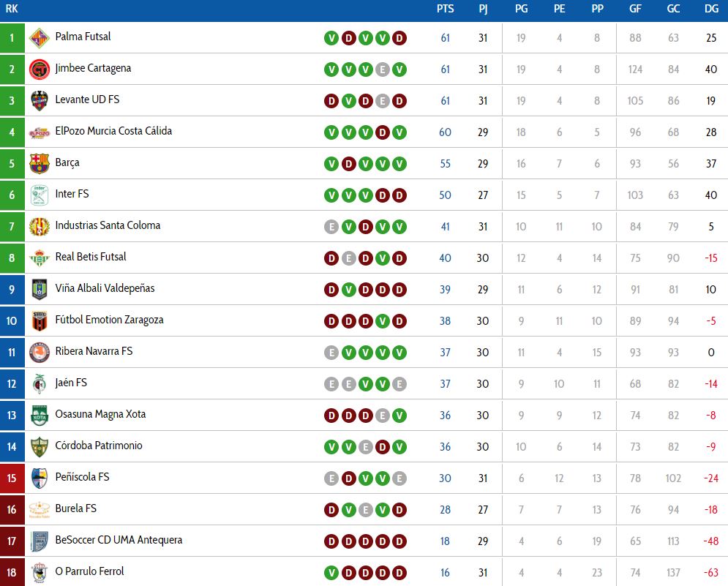Click the Barça club crest
Viewport: 728px width, 586px height.
tap(40, 164)
